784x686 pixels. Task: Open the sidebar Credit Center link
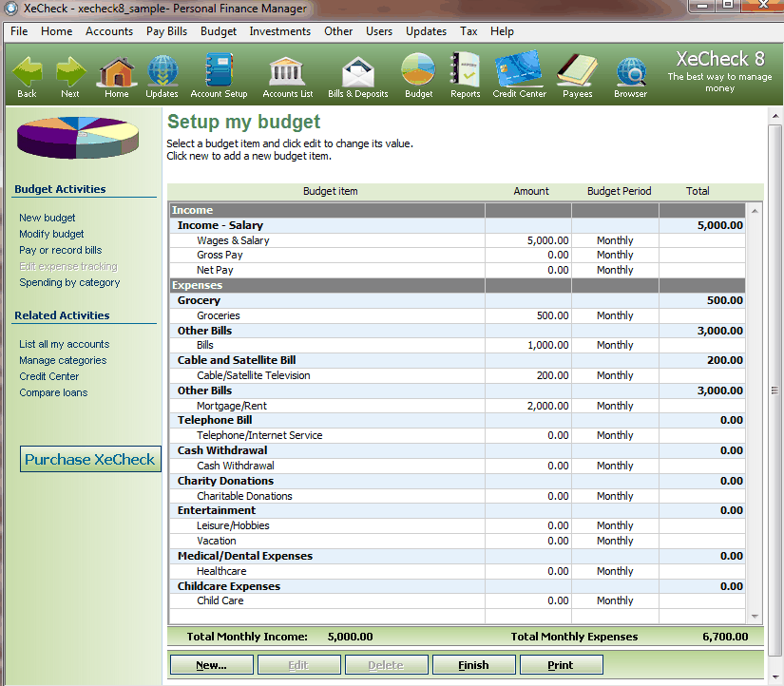tap(49, 376)
